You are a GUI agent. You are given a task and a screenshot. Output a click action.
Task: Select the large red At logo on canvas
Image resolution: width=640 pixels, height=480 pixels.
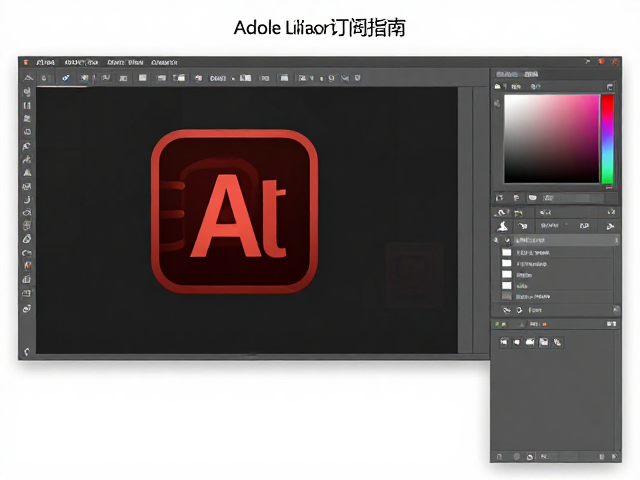point(235,211)
